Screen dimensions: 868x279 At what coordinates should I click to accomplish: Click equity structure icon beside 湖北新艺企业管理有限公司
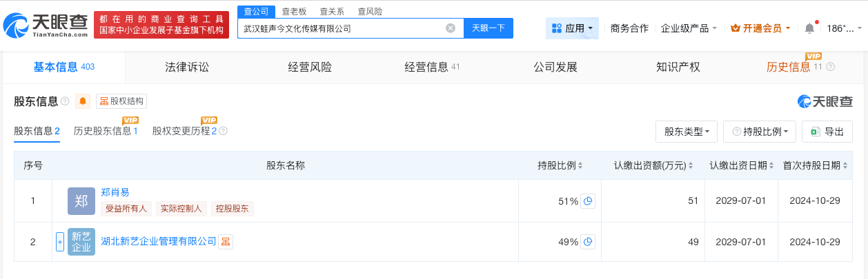click(x=226, y=241)
